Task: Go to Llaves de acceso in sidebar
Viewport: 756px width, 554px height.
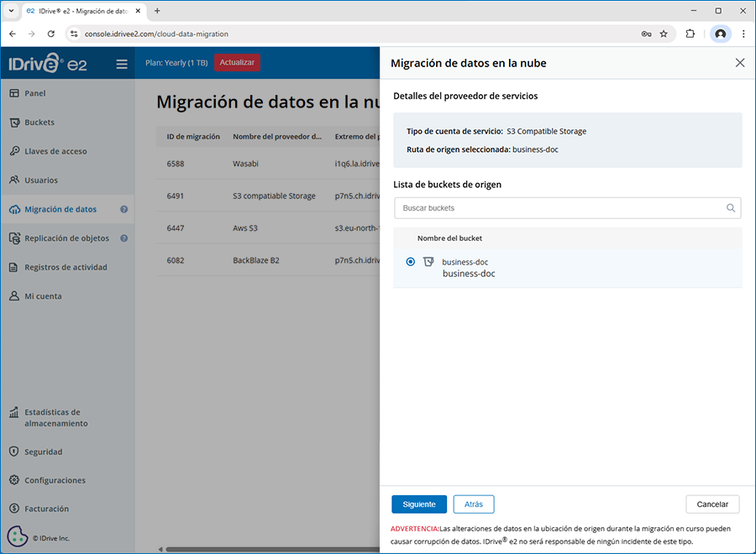Action: pyautogui.click(x=55, y=152)
